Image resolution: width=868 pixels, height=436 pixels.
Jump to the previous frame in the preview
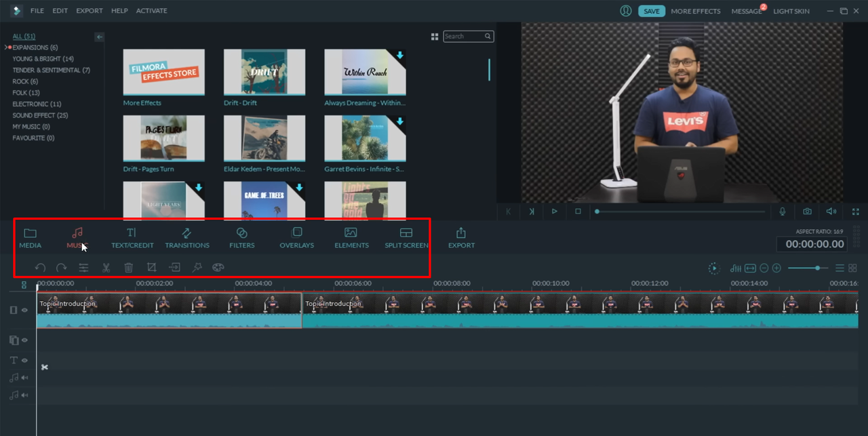(x=509, y=212)
